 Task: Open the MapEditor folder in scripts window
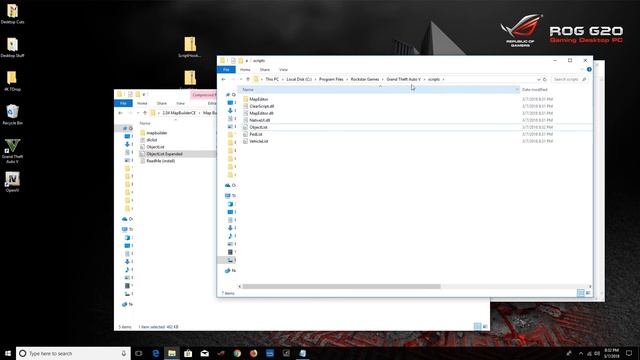pyautogui.click(x=259, y=99)
